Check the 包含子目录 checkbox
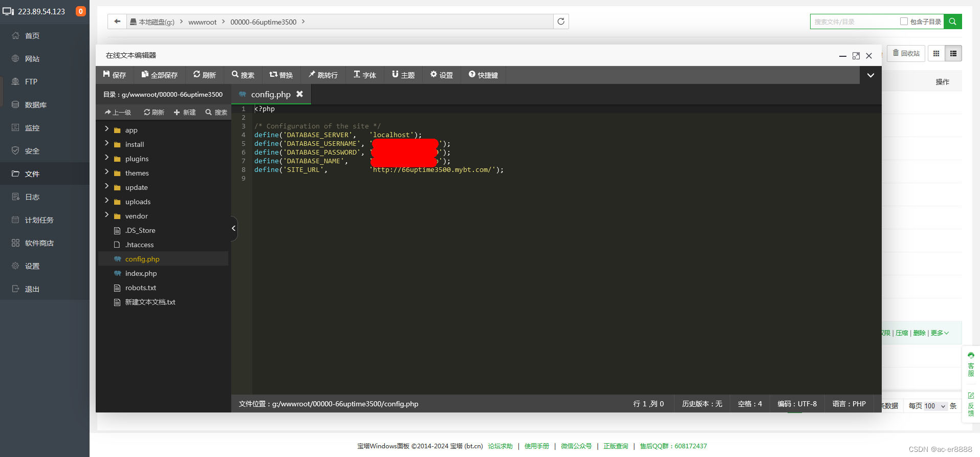Image resolution: width=980 pixels, height=457 pixels. pos(904,21)
